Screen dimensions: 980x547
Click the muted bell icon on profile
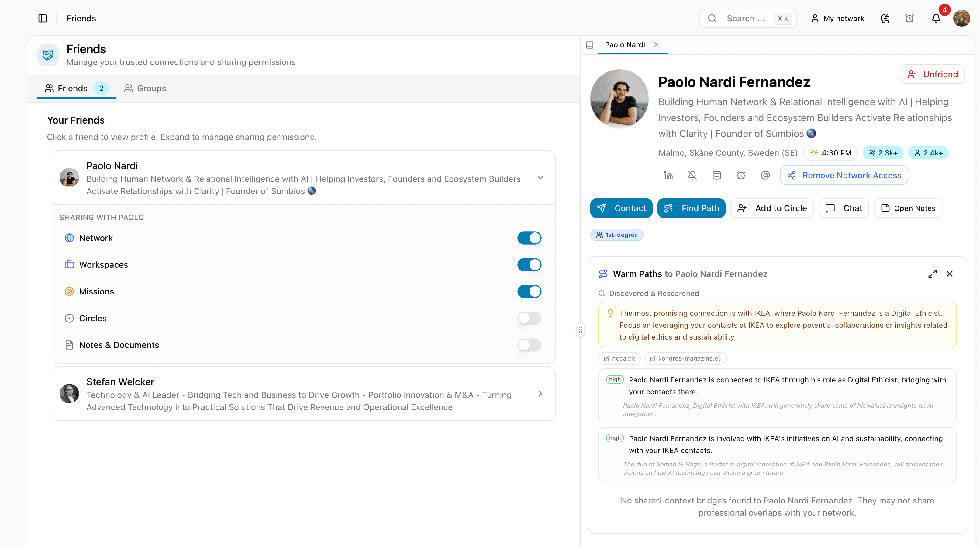click(692, 176)
